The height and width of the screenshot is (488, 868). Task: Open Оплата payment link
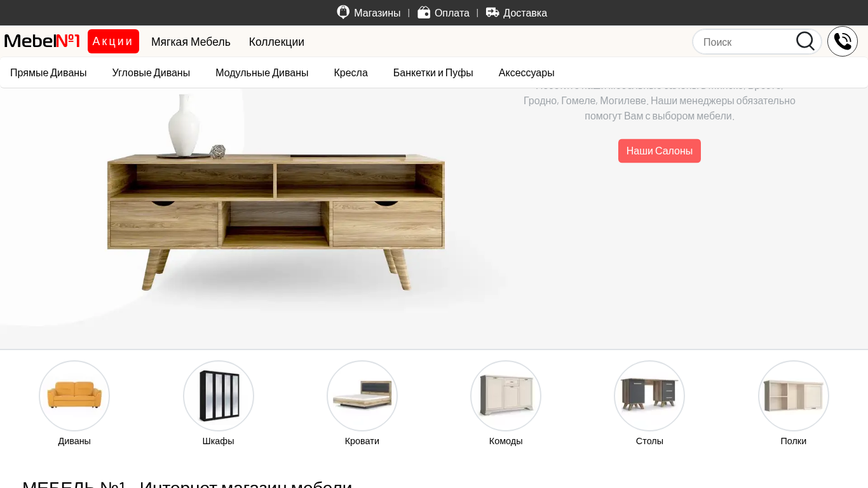tap(444, 13)
